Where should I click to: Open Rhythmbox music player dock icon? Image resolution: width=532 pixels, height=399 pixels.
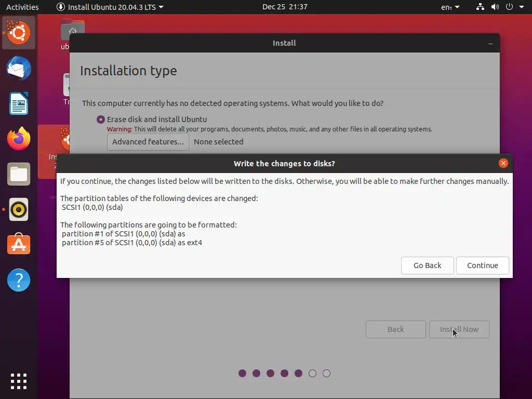(x=19, y=209)
